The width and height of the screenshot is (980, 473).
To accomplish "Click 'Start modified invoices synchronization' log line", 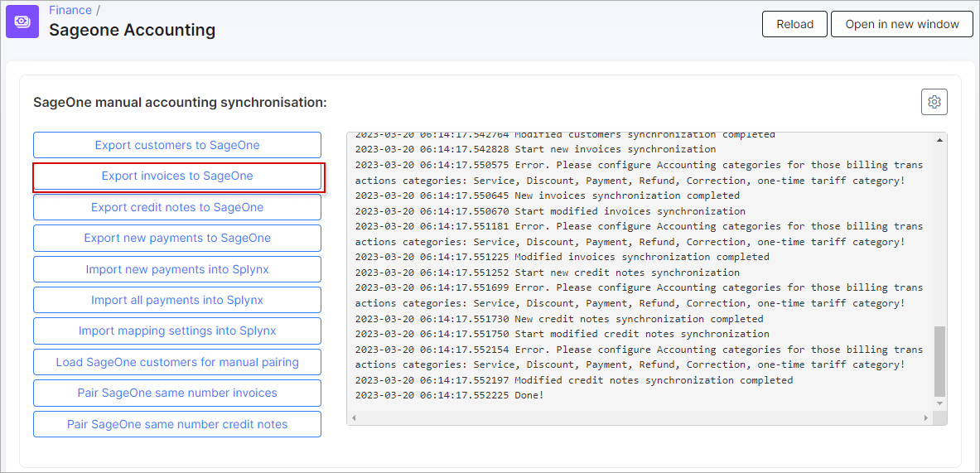I will pos(550,211).
